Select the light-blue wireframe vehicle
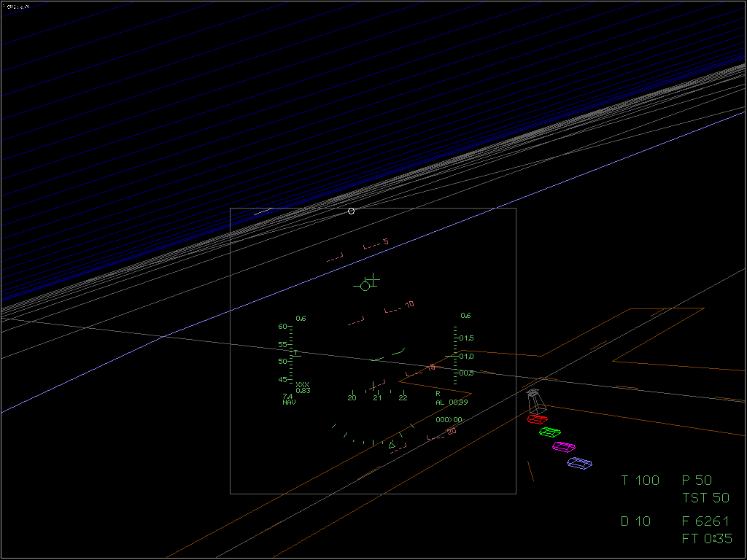747x560 pixels. coord(579,463)
